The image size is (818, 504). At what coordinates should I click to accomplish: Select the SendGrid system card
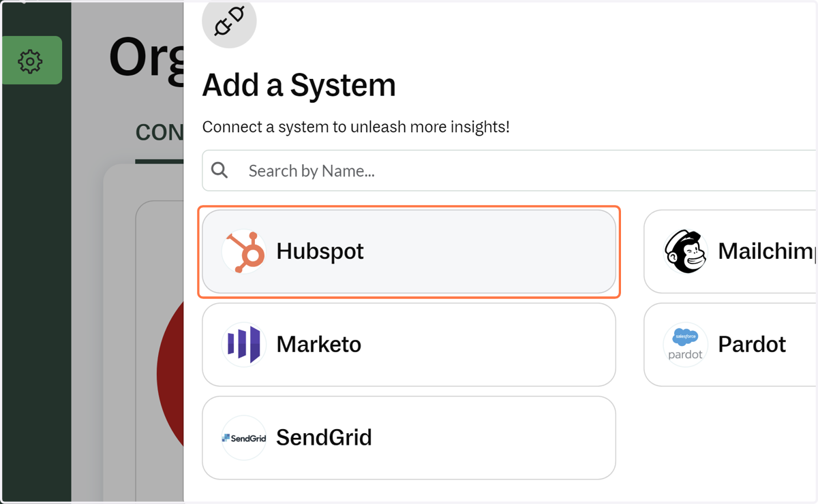point(409,437)
